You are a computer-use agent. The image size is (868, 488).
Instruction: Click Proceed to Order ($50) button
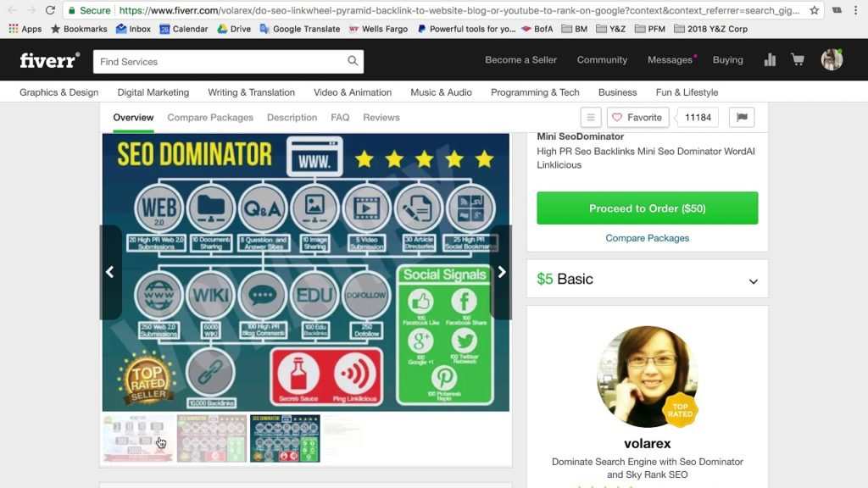tap(647, 208)
